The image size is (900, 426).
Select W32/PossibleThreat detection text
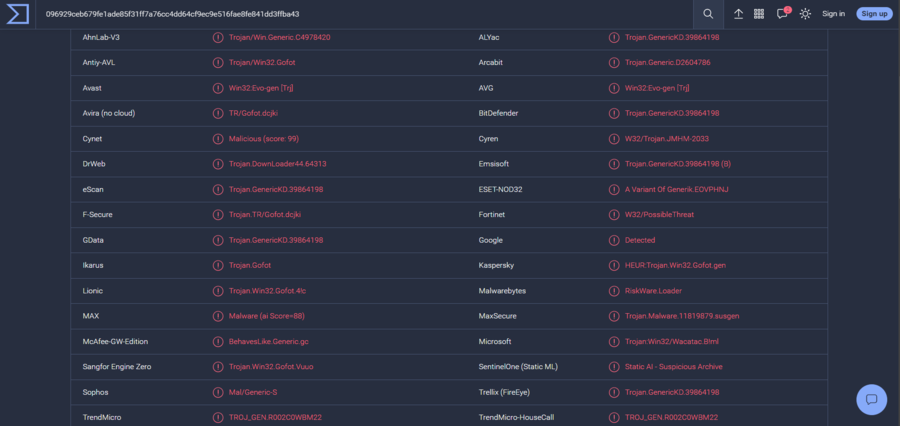660,215
